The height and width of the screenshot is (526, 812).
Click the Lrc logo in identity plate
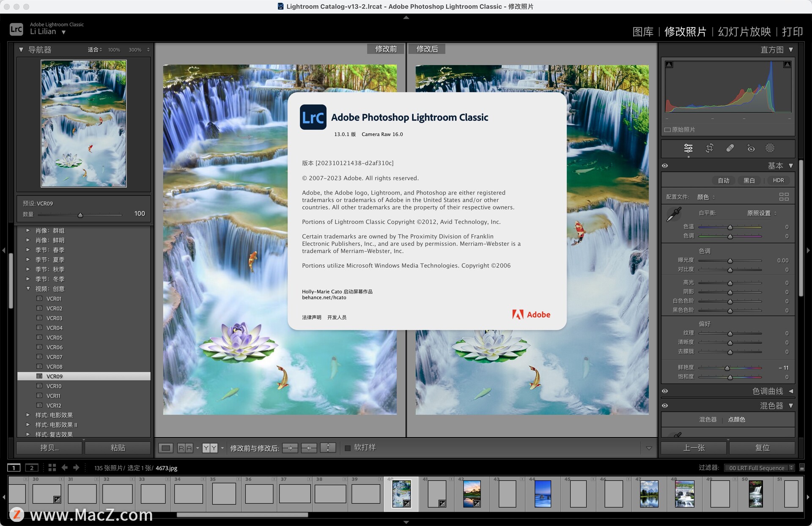(x=16, y=29)
